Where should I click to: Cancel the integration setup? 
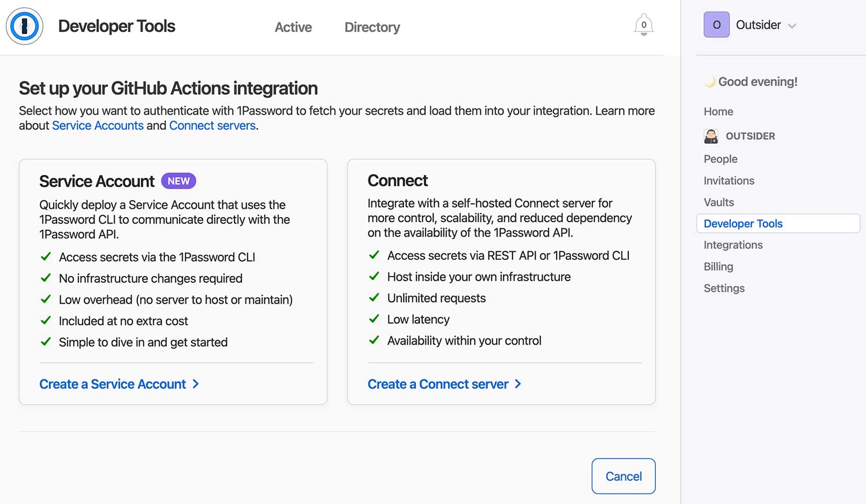point(624,476)
